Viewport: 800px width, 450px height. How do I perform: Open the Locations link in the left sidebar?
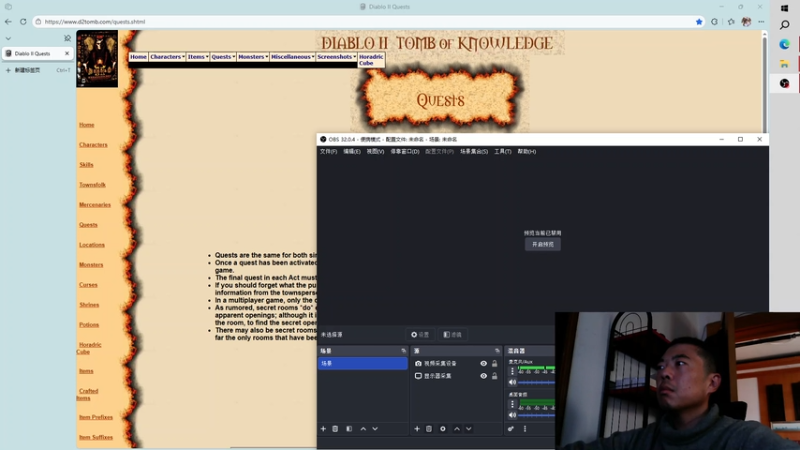(x=92, y=245)
